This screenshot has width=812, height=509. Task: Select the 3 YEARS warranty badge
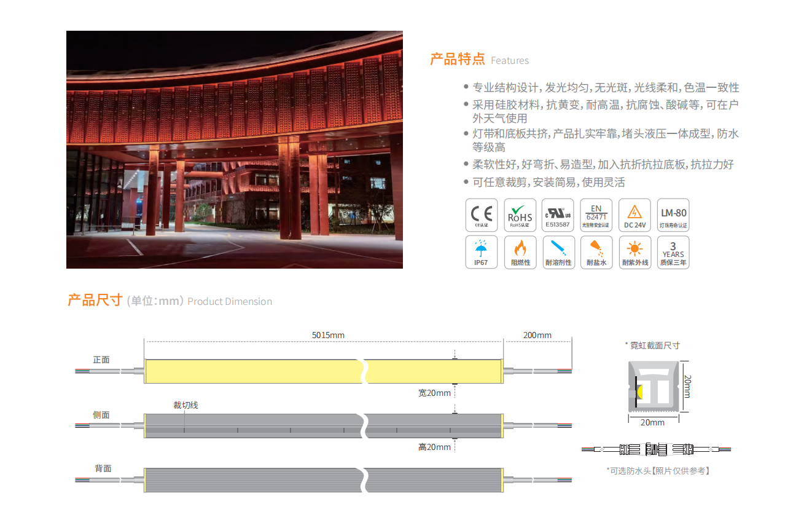(x=673, y=252)
